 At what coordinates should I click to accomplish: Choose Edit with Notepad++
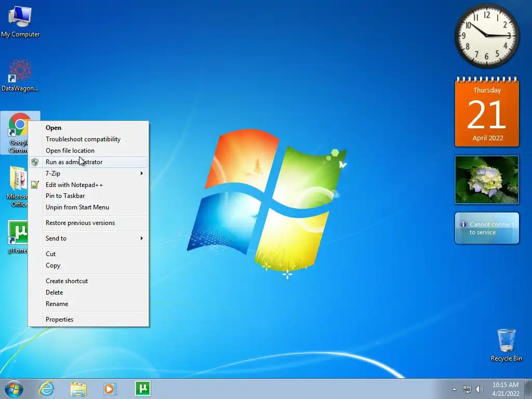click(x=88, y=185)
